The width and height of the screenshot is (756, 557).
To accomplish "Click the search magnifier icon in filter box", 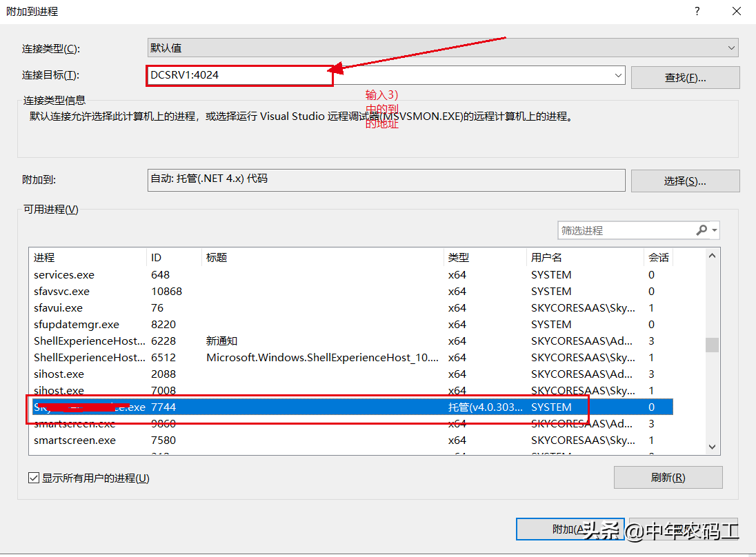I will [x=702, y=230].
